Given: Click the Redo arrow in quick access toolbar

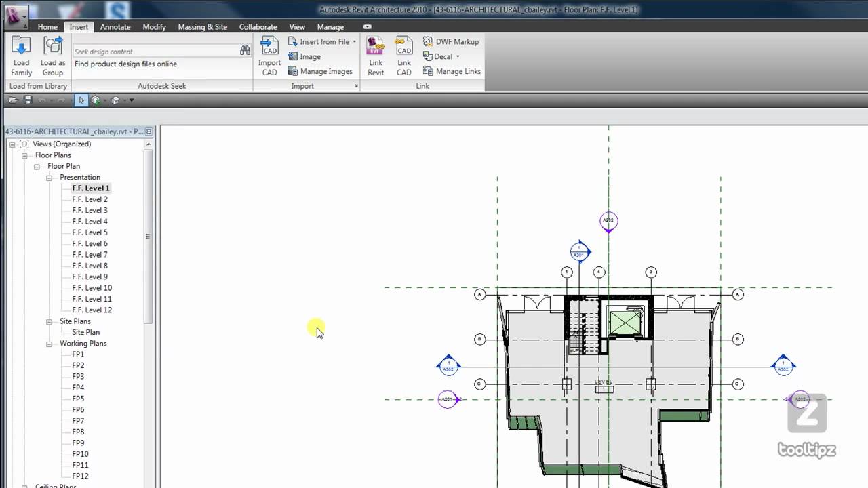Looking at the screenshot, I should point(60,100).
